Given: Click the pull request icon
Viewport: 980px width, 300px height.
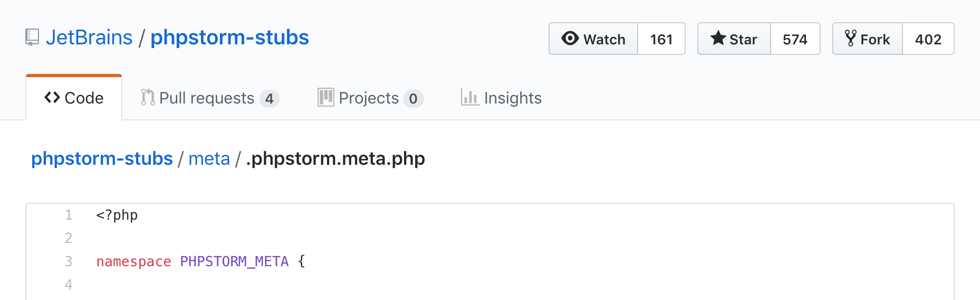Looking at the screenshot, I should coord(148,97).
